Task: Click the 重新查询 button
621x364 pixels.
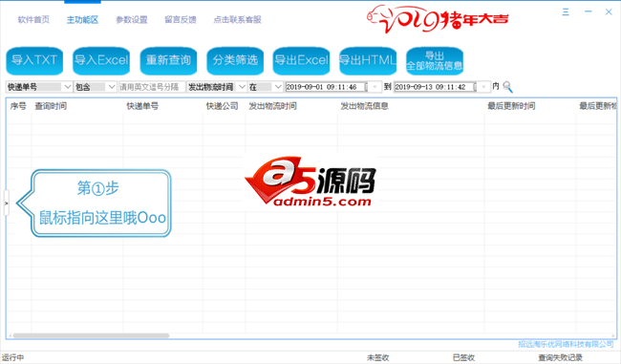Action: (x=168, y=60)
